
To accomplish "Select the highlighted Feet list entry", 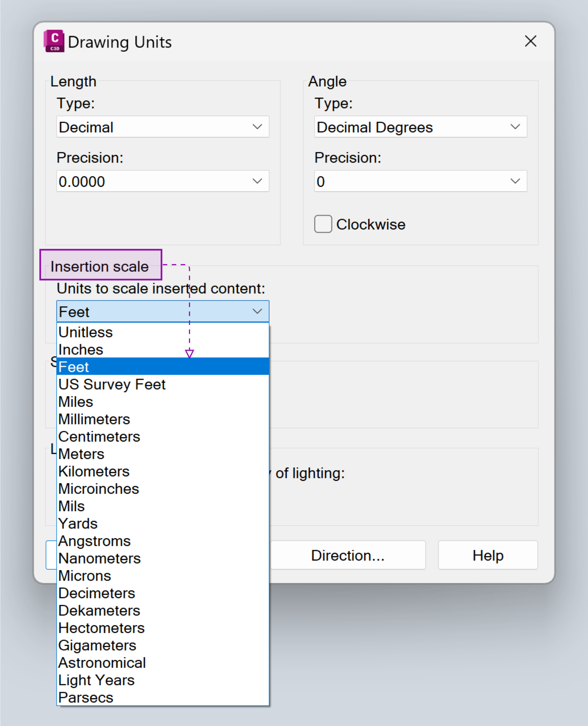I will tap(74, 367).
